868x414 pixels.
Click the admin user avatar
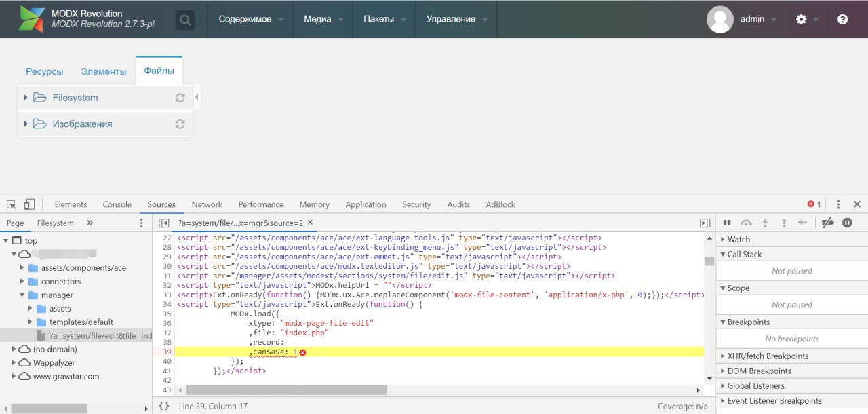720,20
